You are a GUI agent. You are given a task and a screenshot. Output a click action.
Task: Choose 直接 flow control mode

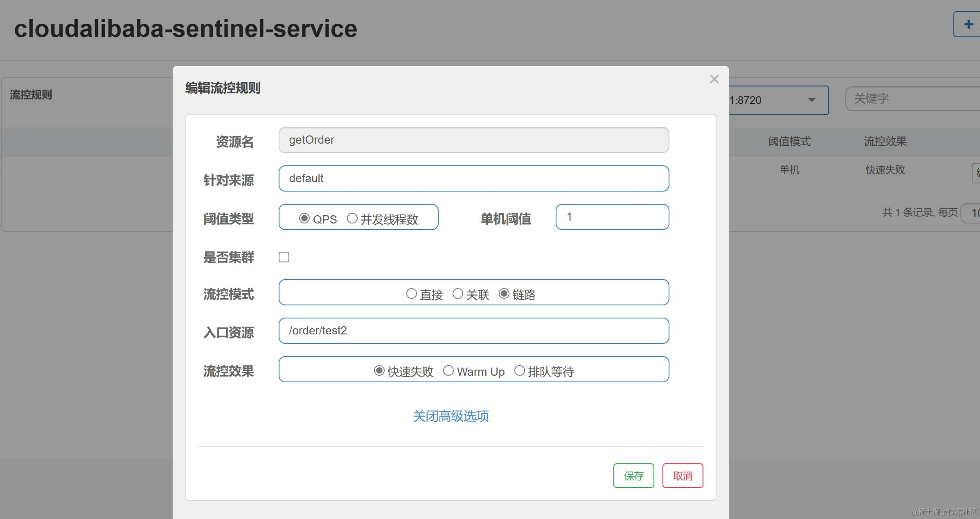412,293
